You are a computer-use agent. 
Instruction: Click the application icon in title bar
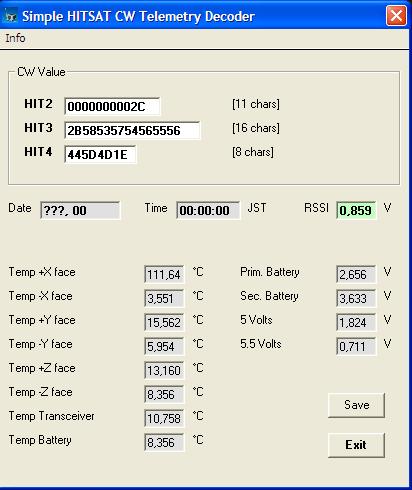click(10, 16)
